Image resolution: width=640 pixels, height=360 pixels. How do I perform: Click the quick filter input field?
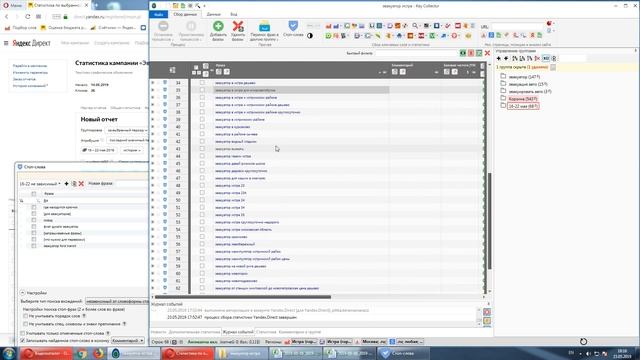[x=416, y=53]
